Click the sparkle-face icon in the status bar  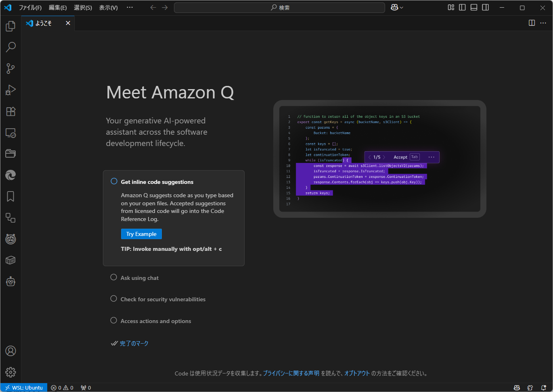530,388
